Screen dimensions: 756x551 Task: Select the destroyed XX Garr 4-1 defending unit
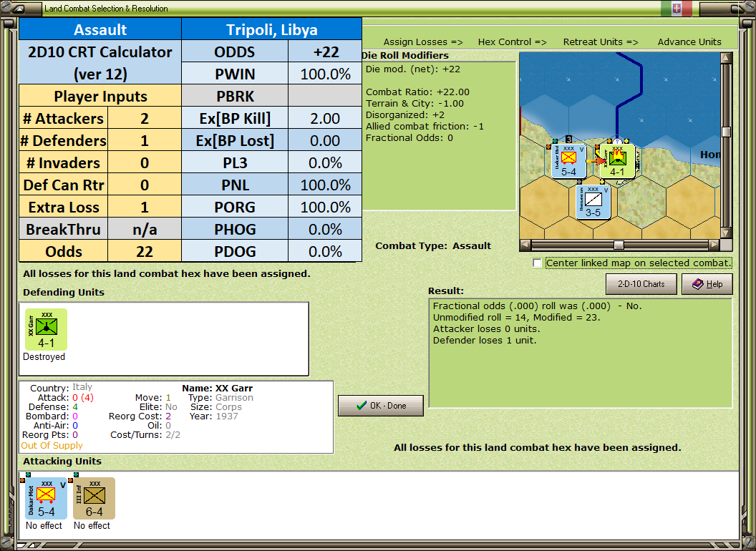pos(46,329)
